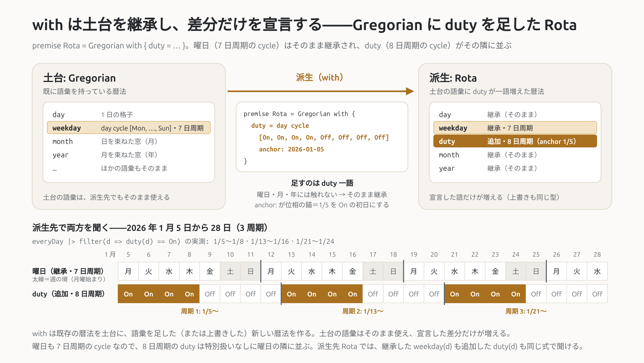Image resolution: width=644 pixels, height=363 pixels.
Task: Click the everyDay |> filter expression line
Action: 183,241
